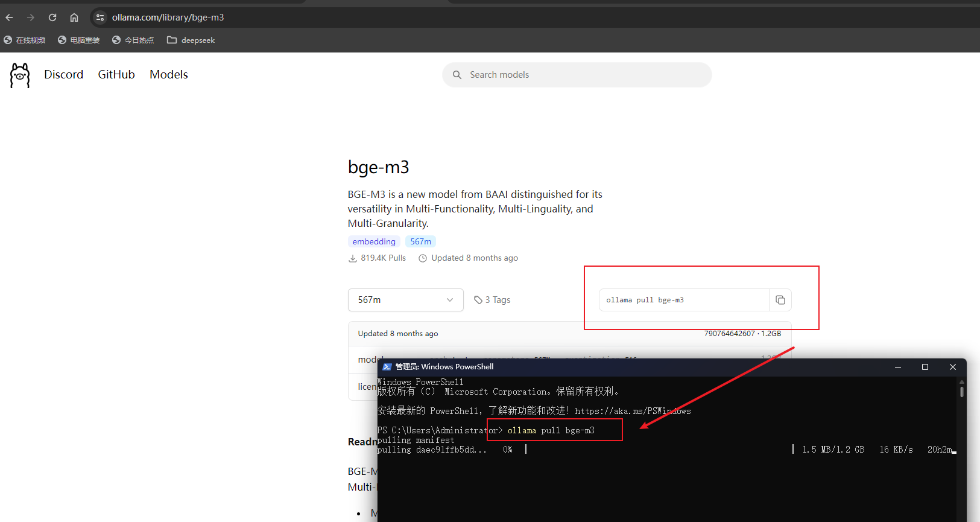
Task: Go back with the browser back arrow
Action: [x=9, y=18]
